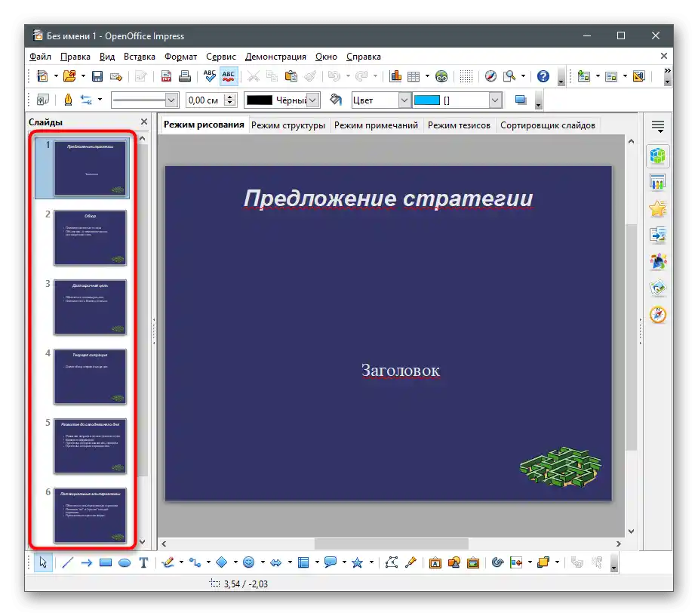The image size is (698, 616).
Task: Open the area fill type Цвет dropdown
Action: (404, 100)
